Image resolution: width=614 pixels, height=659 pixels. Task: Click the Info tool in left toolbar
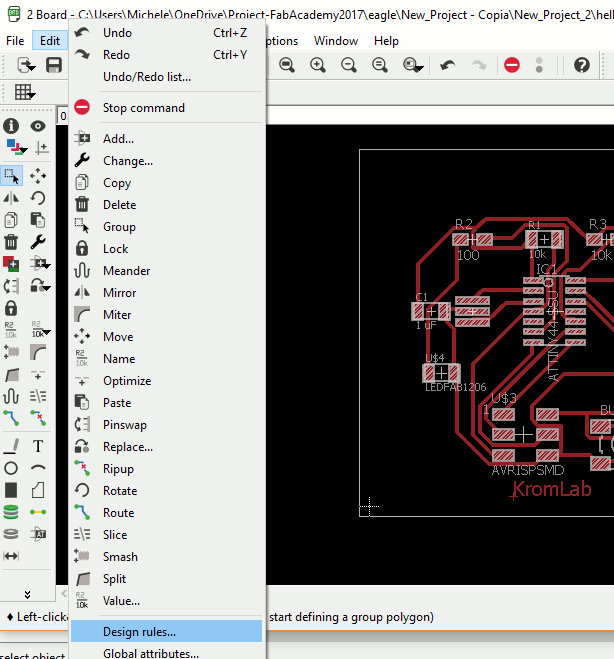pyautogui.click(x=11, y=126)
